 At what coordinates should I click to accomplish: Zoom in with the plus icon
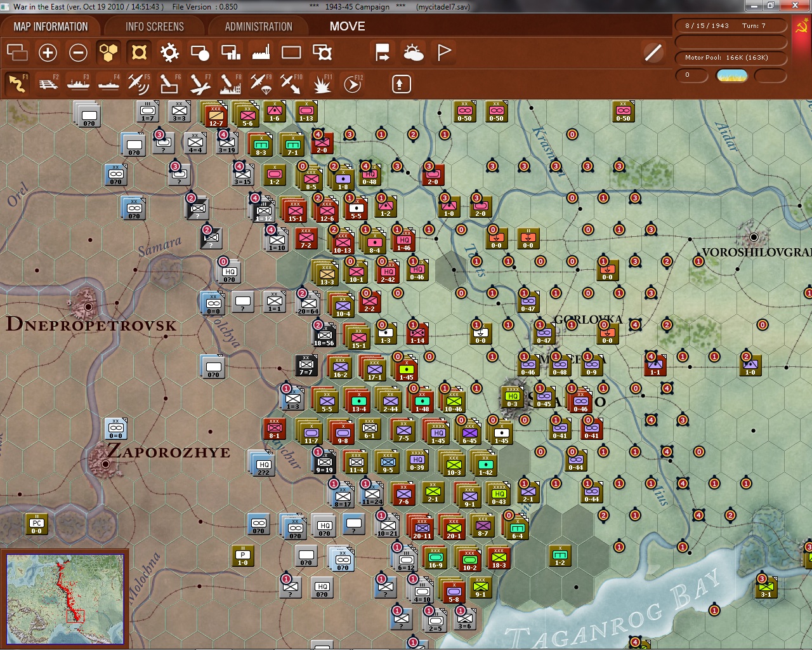coord(48,53)
